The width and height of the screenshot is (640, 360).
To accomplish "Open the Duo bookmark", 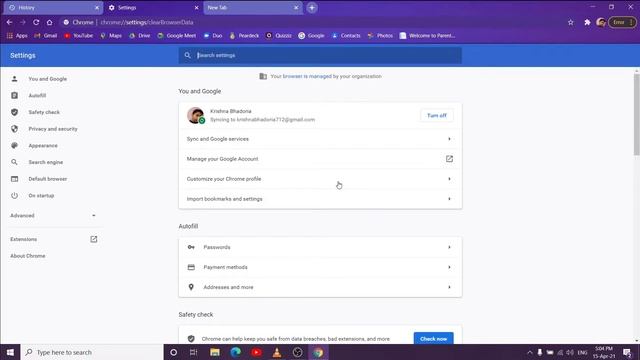I will pyautogui.click(x=213, y=36).
